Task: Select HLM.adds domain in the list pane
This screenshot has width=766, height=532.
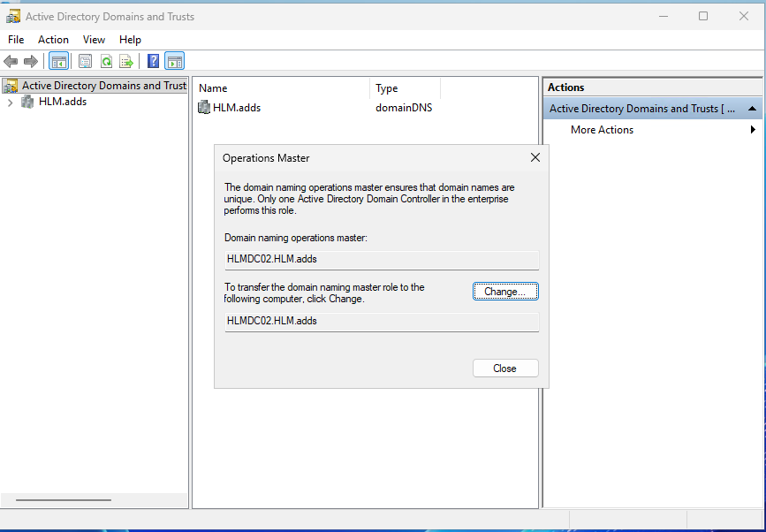Action: pos(236,108)
